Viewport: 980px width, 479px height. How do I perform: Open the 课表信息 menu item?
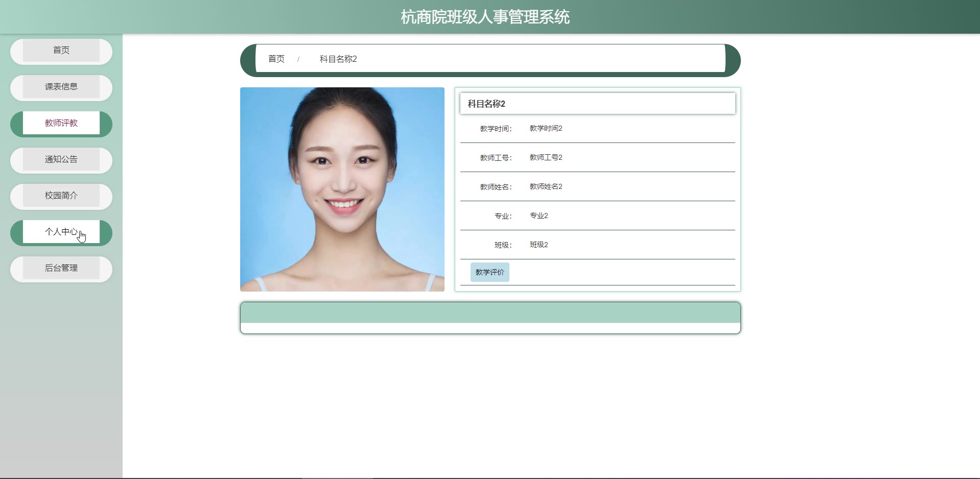pyautogui.click(x=61, y=87)
